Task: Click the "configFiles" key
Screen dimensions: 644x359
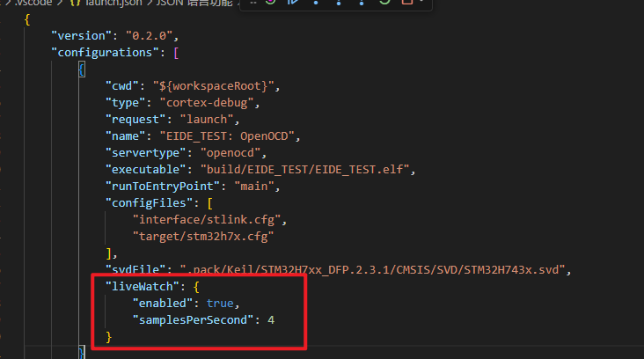Action: tap(149, 203)
